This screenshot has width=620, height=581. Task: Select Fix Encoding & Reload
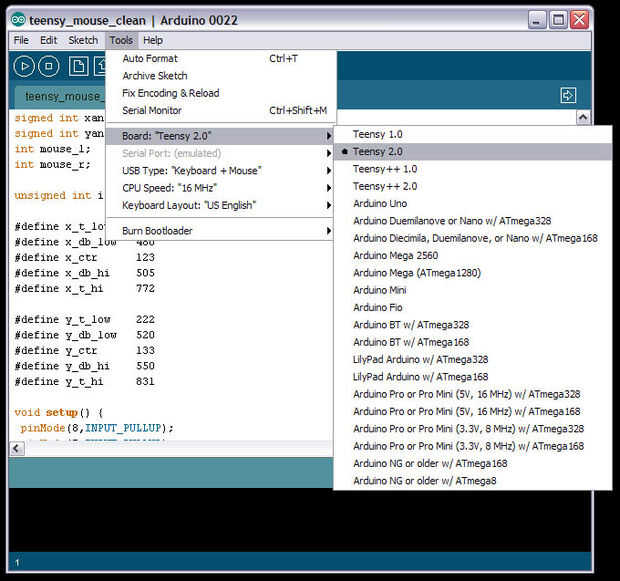point(221,93)
